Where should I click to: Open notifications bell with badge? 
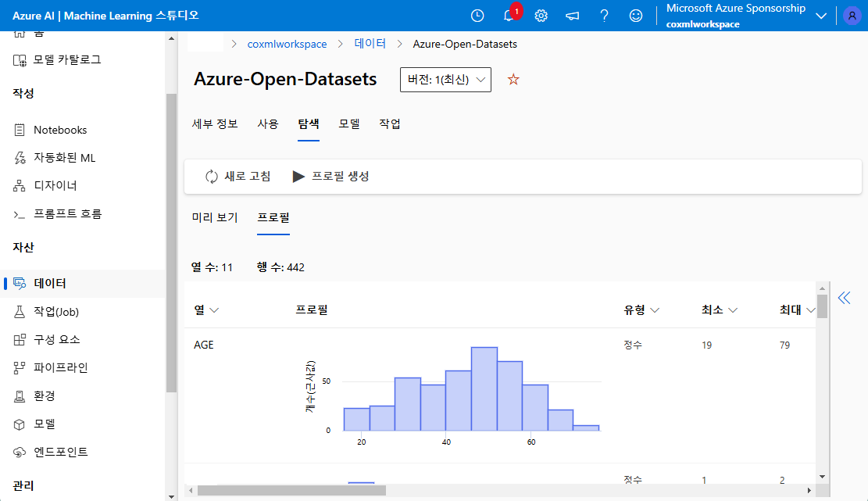[x=509, y=16]
